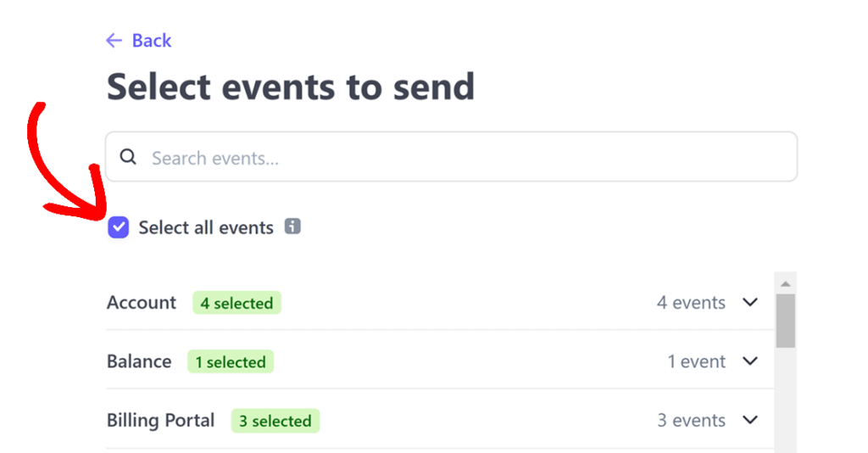
Task: Click the scrollbar up arrow
Action: 785,284
